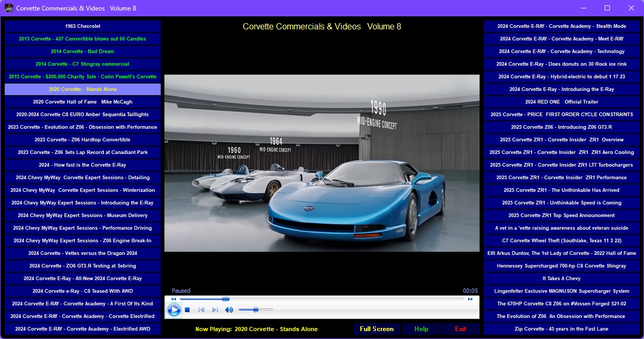Mute the audio with speaker icon

coord(229,310)
